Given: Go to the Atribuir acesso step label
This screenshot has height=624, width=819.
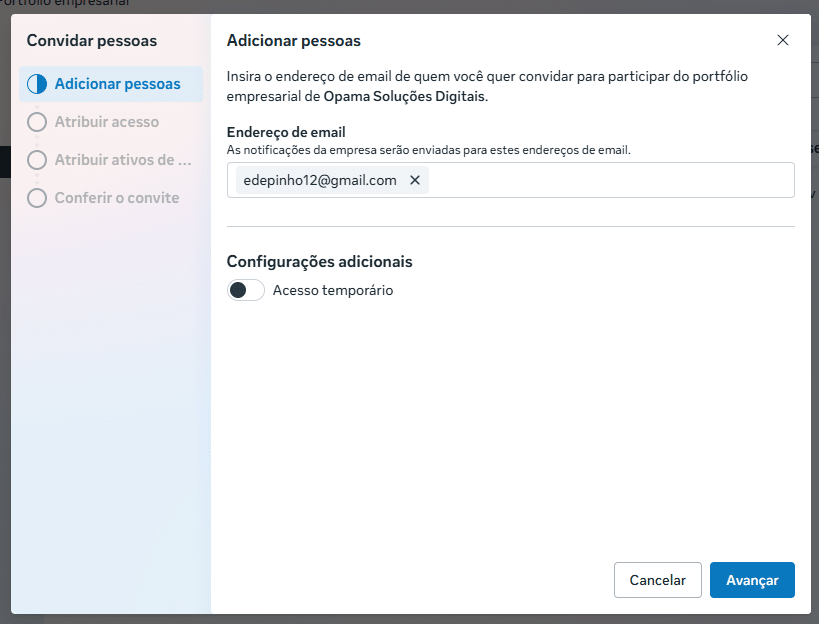Looking at the screenshot, I should (x=107, y=122).
